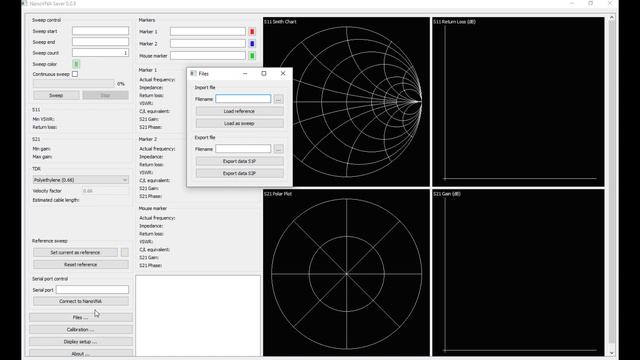Click the Export file browse ... button
Screen dimensions: 640x360
[278, 149]
